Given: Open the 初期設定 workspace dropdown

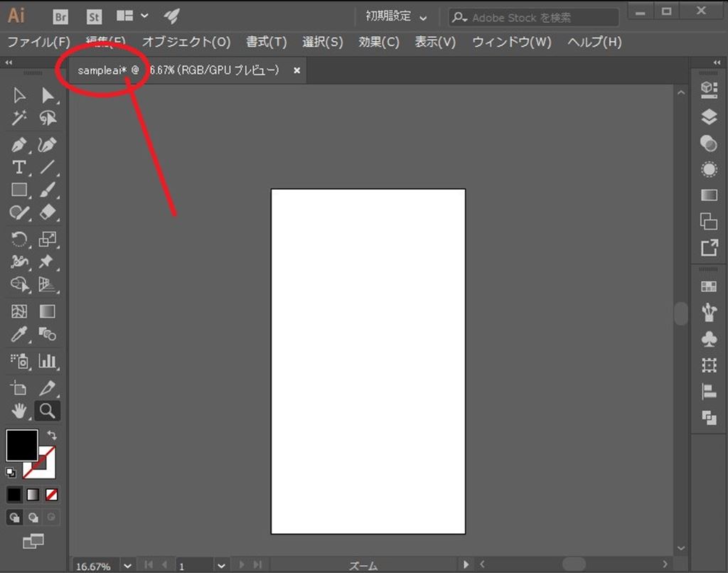Looking at the screenshot, I should tap(396, 17).
